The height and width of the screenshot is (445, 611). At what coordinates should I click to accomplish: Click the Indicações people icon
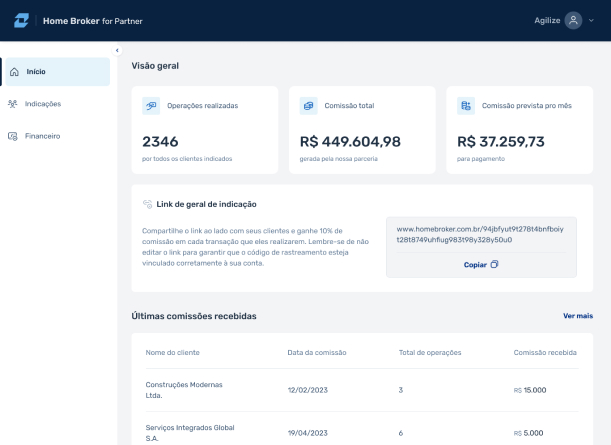[x=13, y=104]
